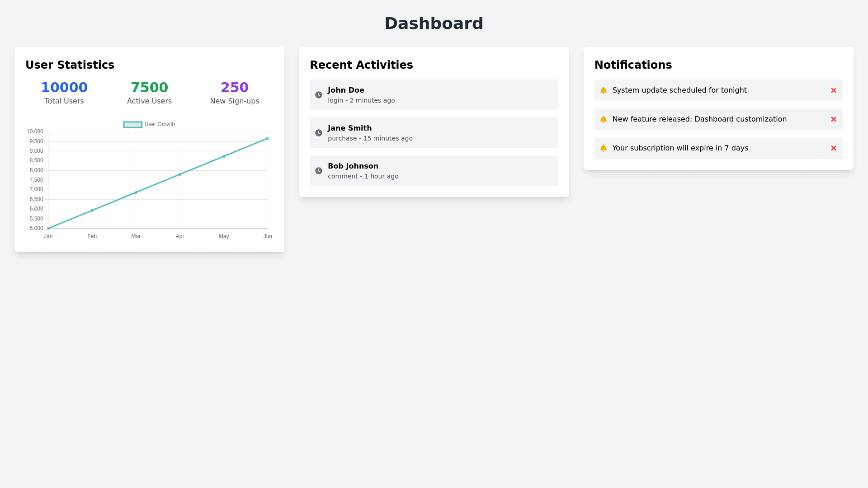Click the 7500 Active Users figure
Screen dimensions: 868x488
[149, 88]
